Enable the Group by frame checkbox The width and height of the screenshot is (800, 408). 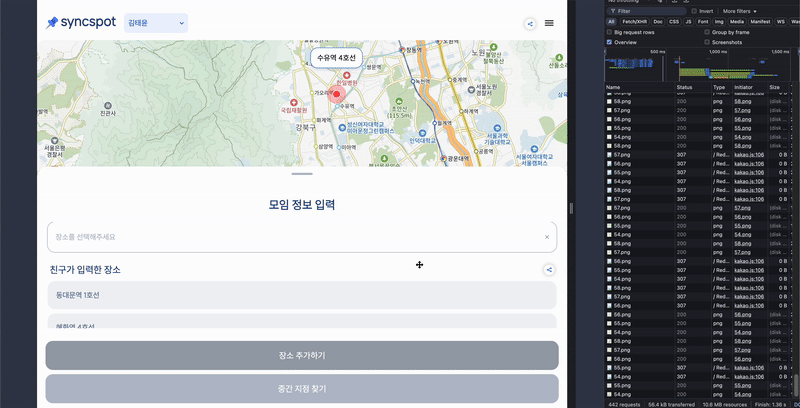[707, 32]
